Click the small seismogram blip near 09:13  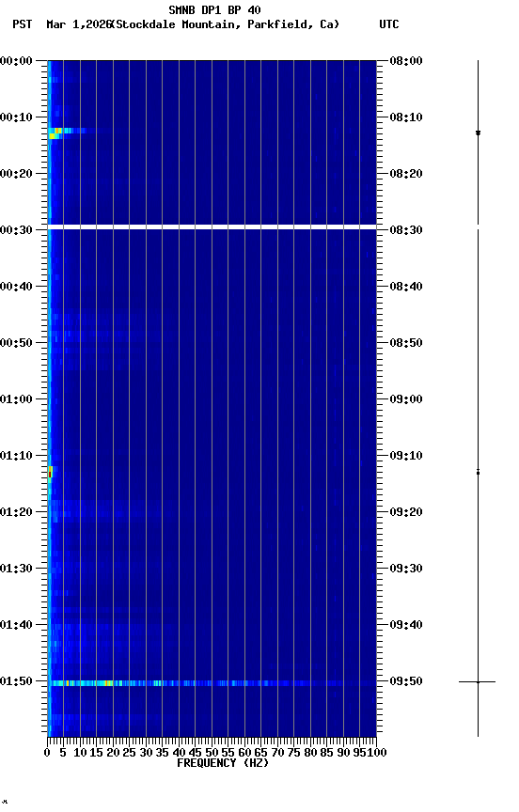click(x=478, y=472)
